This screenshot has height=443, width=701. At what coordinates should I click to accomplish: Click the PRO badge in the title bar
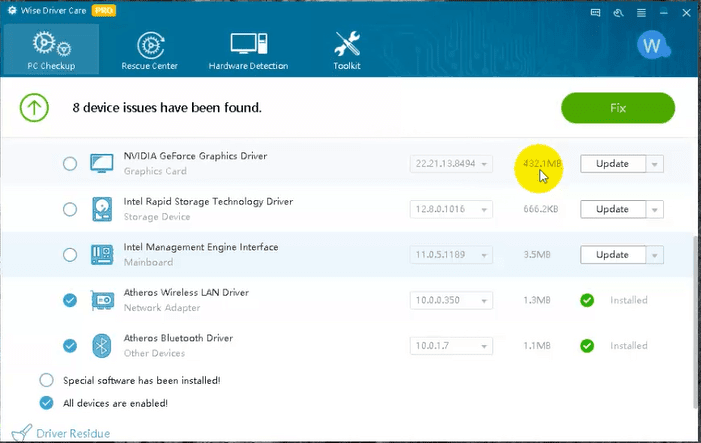(x=104, y=10)
